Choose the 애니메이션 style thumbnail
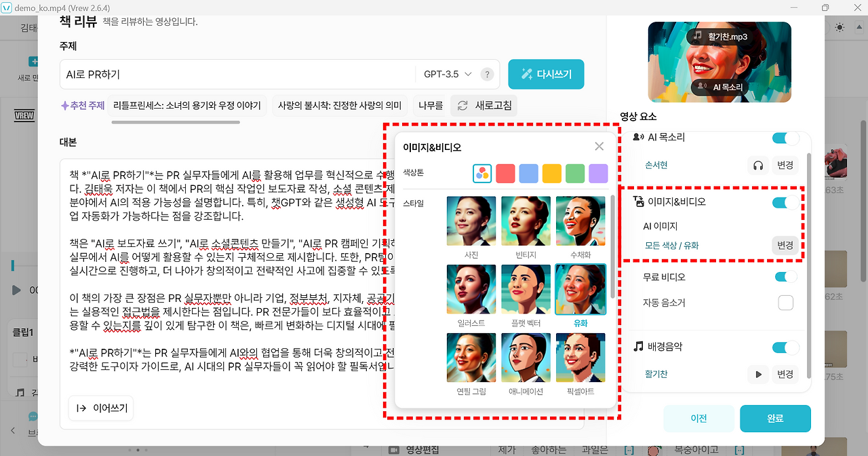This screenshot has height=456, width=868. click(x=526, y=358)
